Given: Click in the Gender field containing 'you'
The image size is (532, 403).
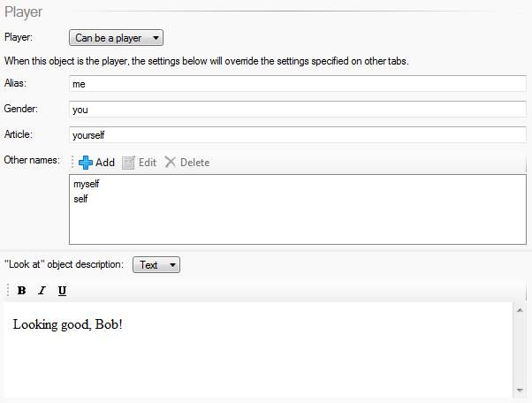Looking at the screenshot, I should tap(298, 110).
